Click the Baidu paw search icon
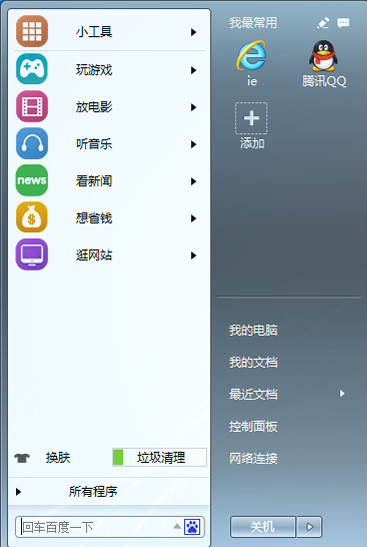367x547 pixels. click(192, 527)
